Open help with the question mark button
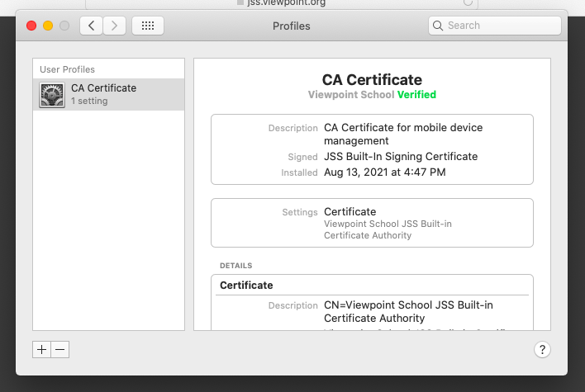585x392 pixels. [542, 350]
